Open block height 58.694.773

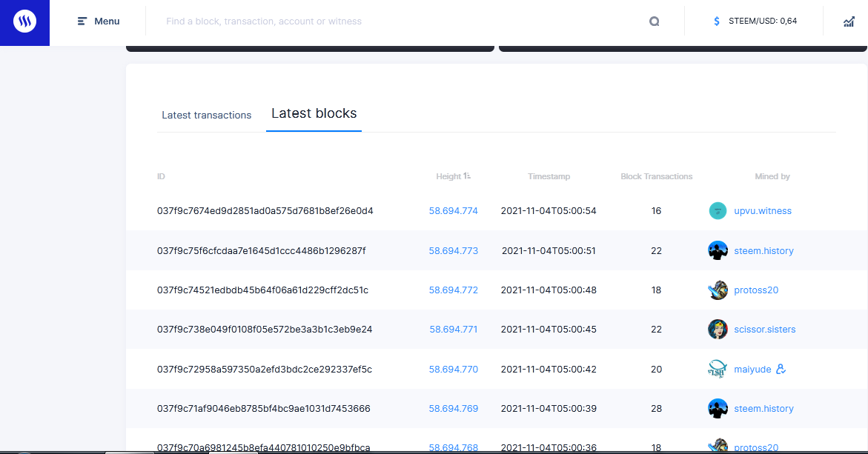click(454, 250)
